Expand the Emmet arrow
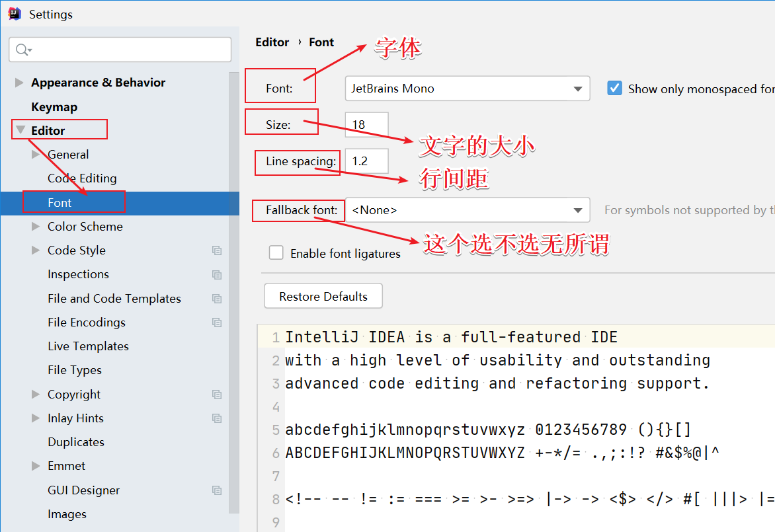775x532 pixels. click(36, 466)
